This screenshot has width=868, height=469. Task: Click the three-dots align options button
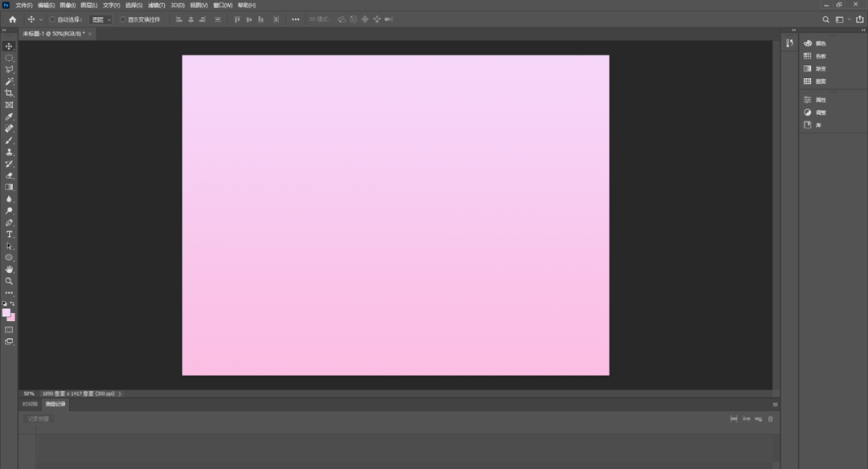pyautogui.click(x=296, y=19)
